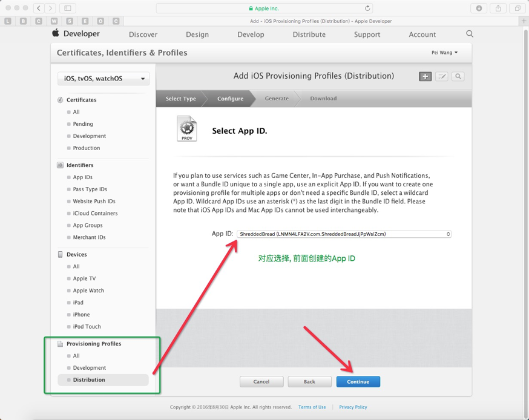The width and height of the screenshot is (529, 420).
Task: Click the edit pencil icon in header
Action: tap(442, 77)
